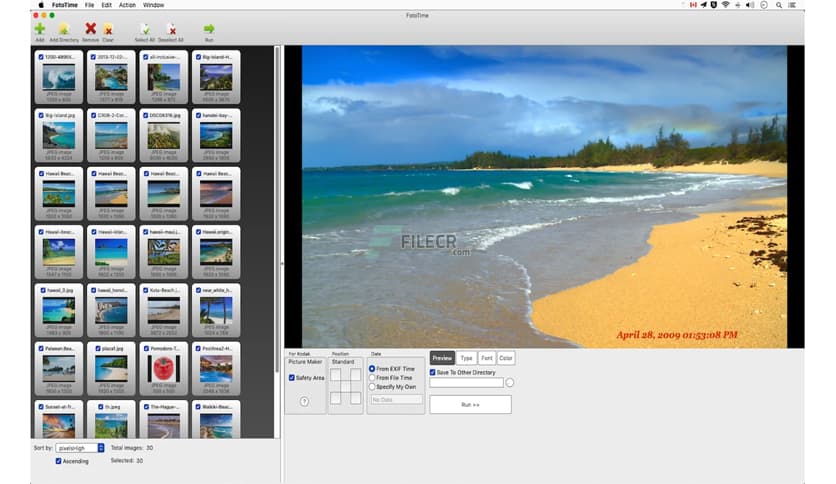Open the Notification Center list icon
This screenshot has width=836, height=484.
click(792, 5)
